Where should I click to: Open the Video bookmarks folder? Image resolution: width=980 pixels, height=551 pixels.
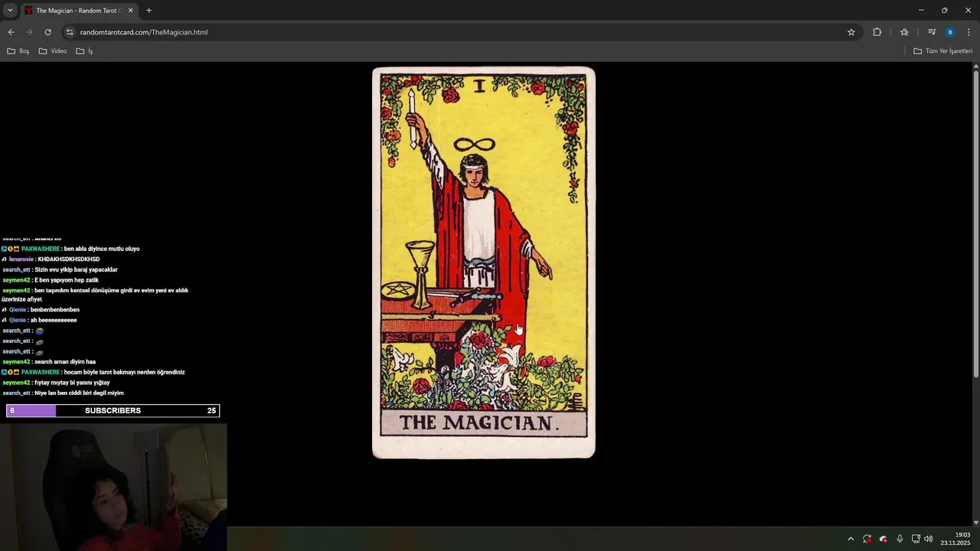click(x=53, y=51)
